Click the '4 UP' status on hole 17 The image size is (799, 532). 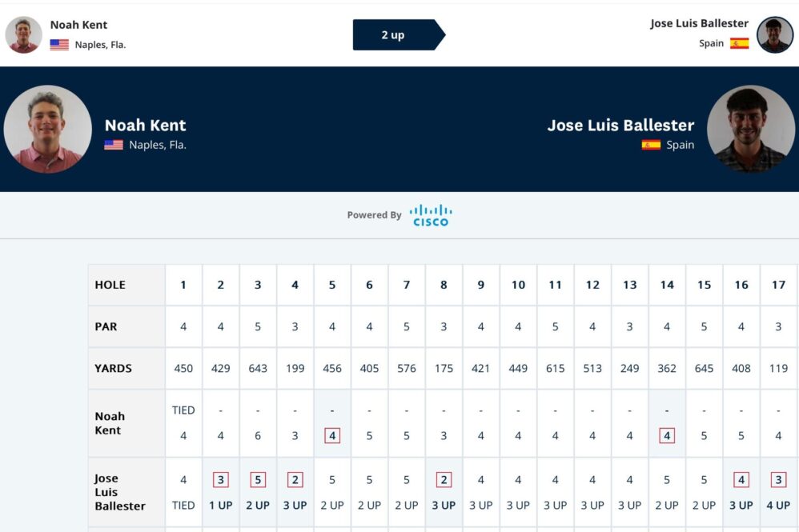click(778, 506)
